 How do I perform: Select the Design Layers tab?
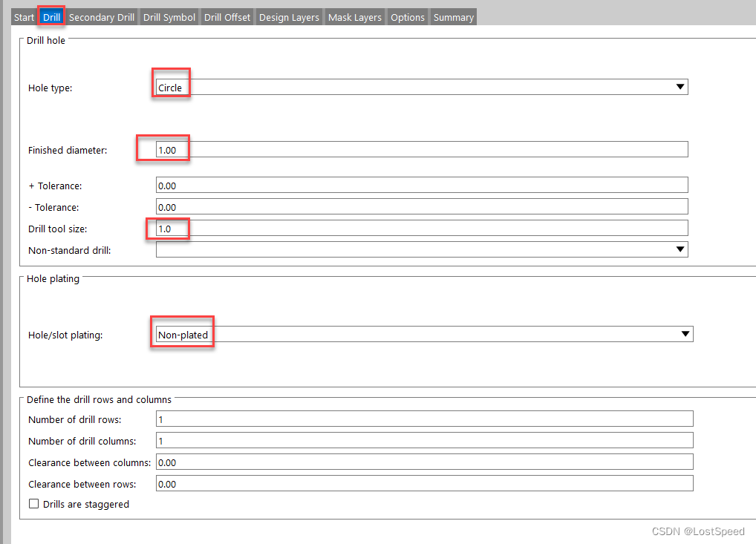click(289, 17)
